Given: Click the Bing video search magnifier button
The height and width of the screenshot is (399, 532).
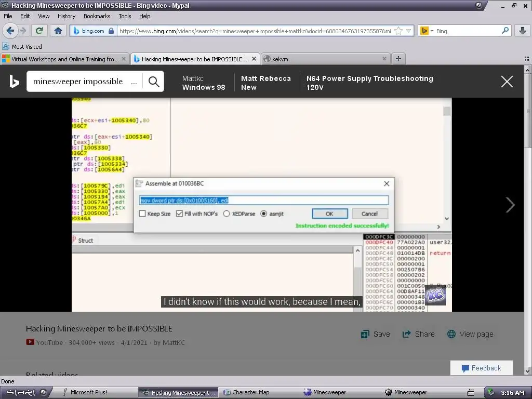Looking at the screenshot, I should [x=154, y=82].
